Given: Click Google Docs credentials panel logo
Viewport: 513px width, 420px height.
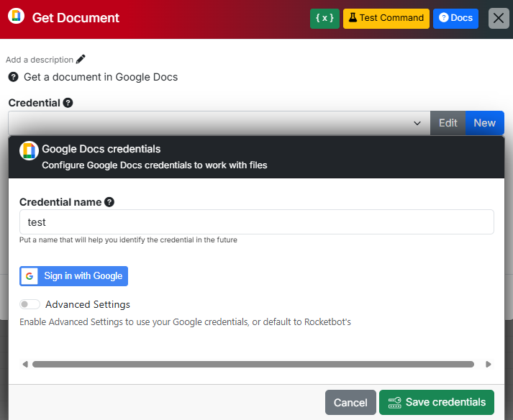Looking at the screenshot, I should pyautogui.click(x=29, y=151).
